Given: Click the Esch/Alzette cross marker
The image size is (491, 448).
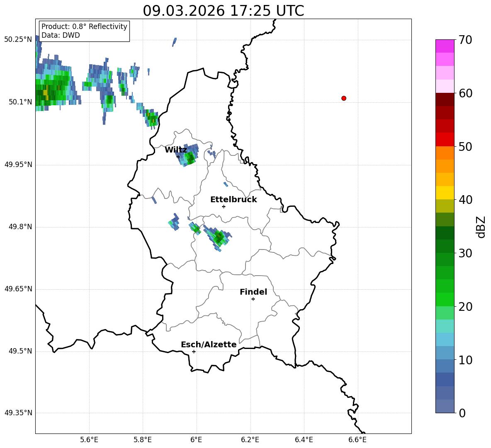Looking at the screenshot, I should pyautogui.click(x=194, y=351).
